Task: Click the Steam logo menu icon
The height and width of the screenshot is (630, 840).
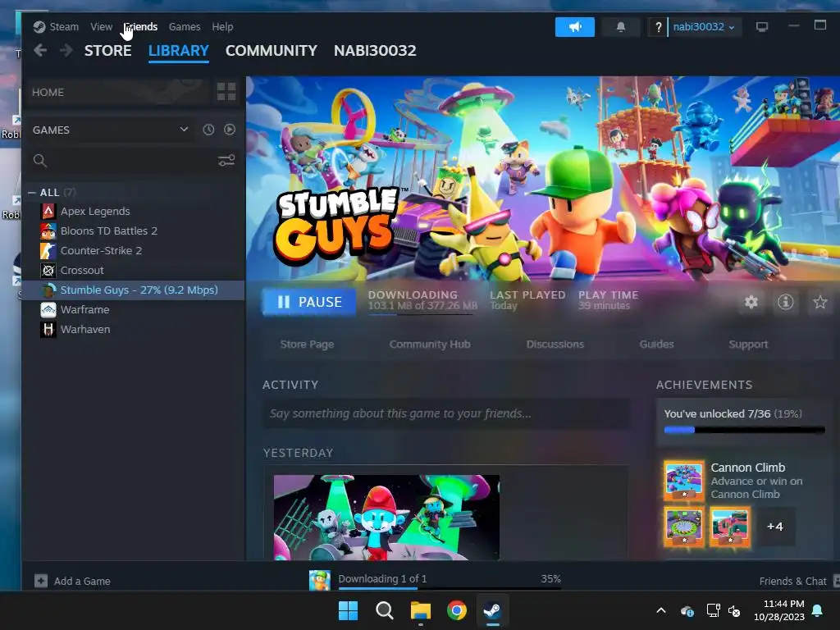Action: coord(39,27)
